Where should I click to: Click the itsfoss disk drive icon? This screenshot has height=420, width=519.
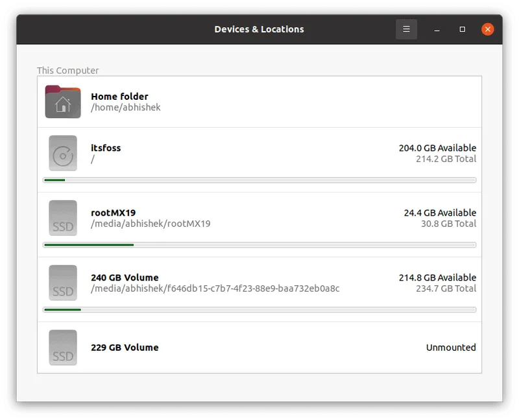click(x=63, y=153)
